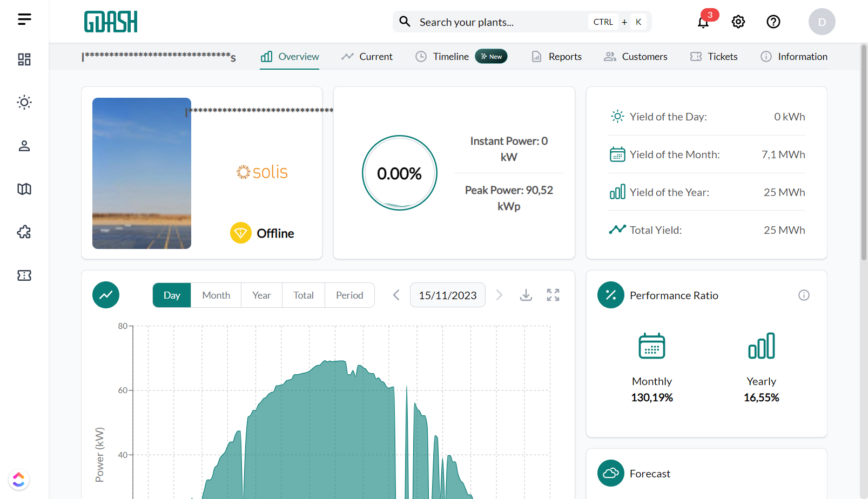This screenshot has height=499, width=868.
Task: Open the user profile sidebar icon
Action: (24, 146)
